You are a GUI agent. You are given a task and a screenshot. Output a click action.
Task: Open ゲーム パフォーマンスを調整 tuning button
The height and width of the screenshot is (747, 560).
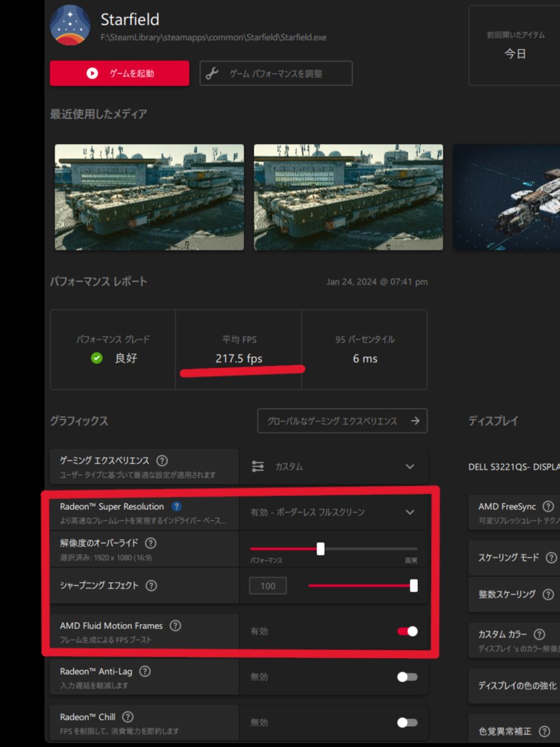[276, 74]
